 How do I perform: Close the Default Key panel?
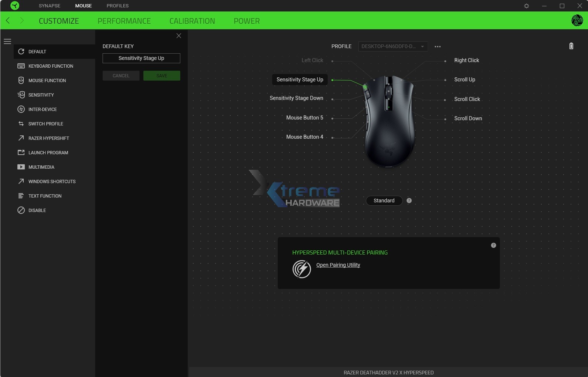(x=179, y=36)
